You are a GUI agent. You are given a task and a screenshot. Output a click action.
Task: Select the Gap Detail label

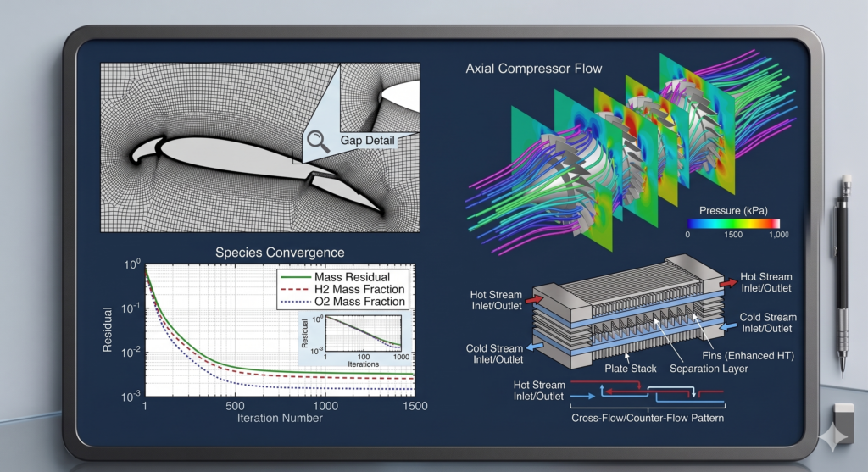click(x=367, y=141)
